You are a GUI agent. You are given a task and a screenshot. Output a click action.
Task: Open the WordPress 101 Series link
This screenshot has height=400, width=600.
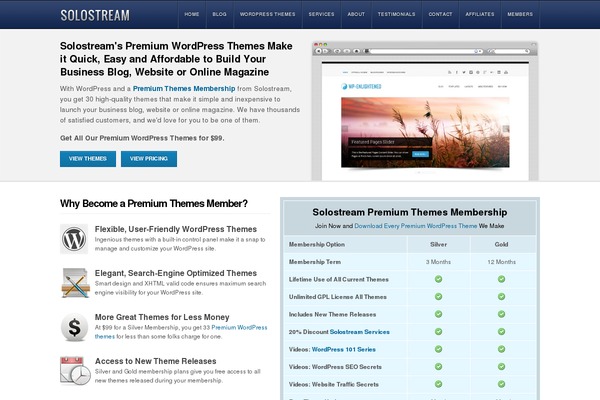pyautogui.click(x=344, y=349)
